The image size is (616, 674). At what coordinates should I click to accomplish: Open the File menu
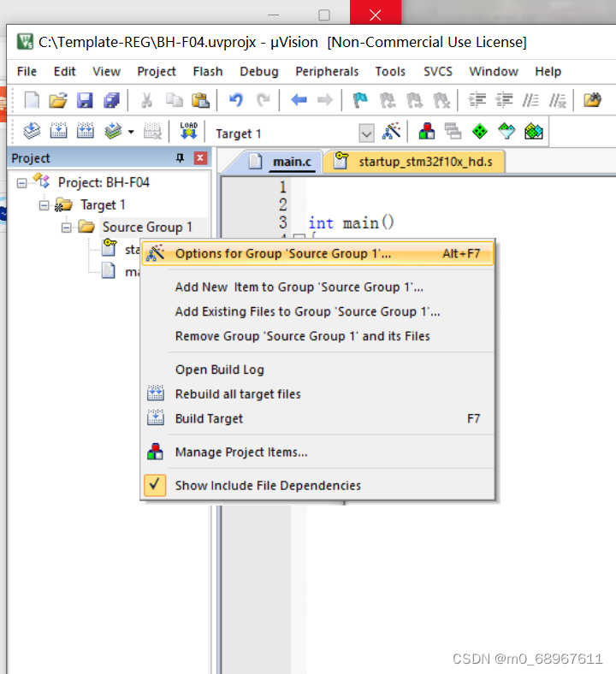click(x=27, y=71)
